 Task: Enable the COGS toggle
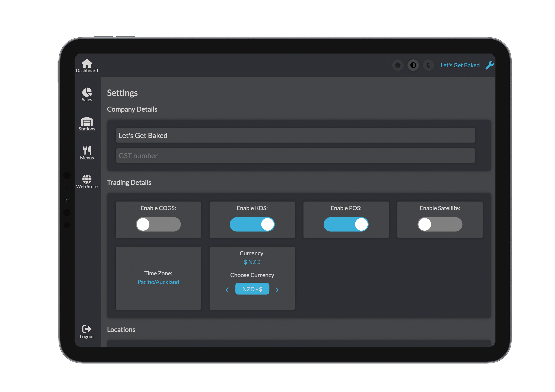[x=158, y=224]
